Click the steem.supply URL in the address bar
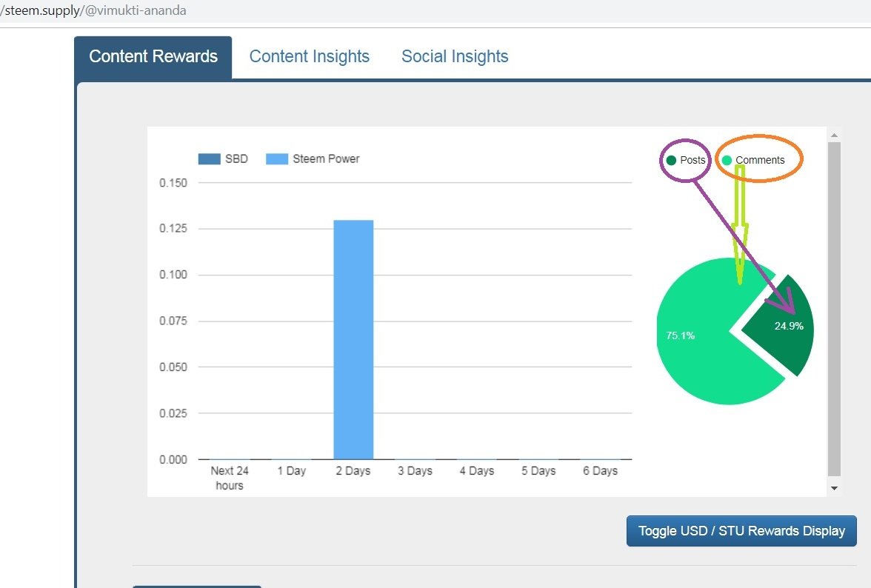This screenshot has height=588, width=871. pos(93,10)
